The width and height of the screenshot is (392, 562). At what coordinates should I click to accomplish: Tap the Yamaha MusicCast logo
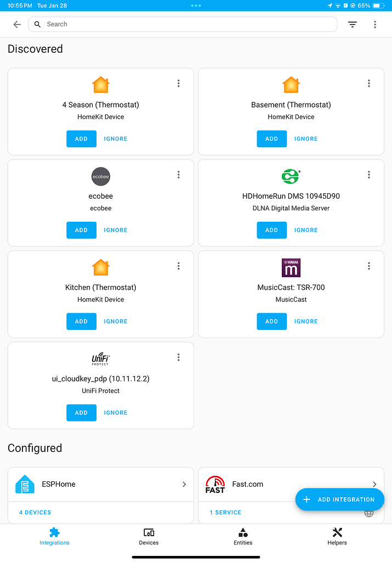291,268
